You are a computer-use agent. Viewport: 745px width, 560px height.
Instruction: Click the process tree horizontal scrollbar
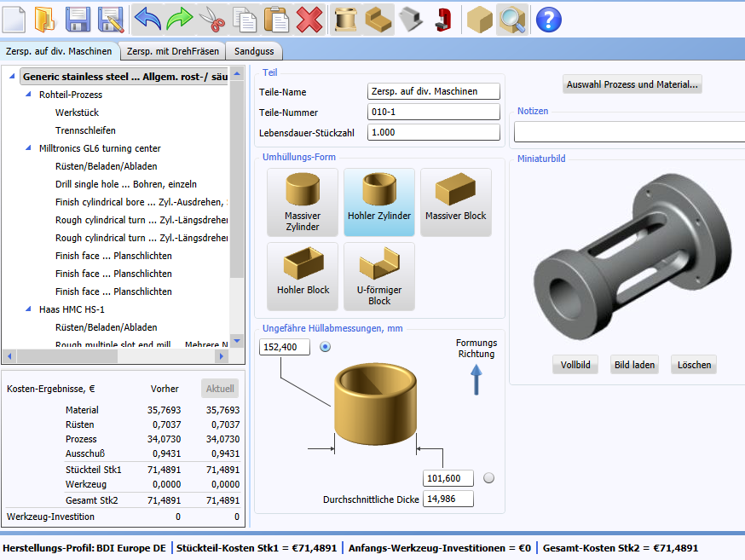(x=117, y=355)
